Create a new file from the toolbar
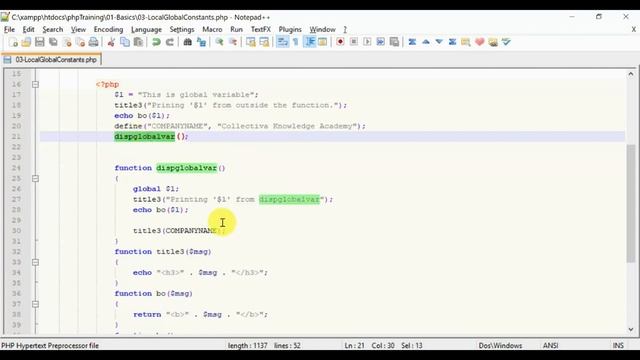Viewport: 640px width, 360px height. tap(13, 42)
